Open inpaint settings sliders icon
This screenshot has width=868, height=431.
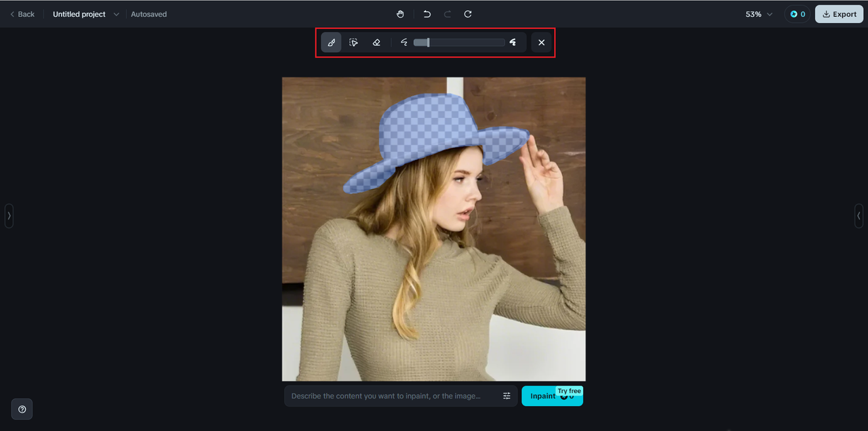tap(507, 396)
